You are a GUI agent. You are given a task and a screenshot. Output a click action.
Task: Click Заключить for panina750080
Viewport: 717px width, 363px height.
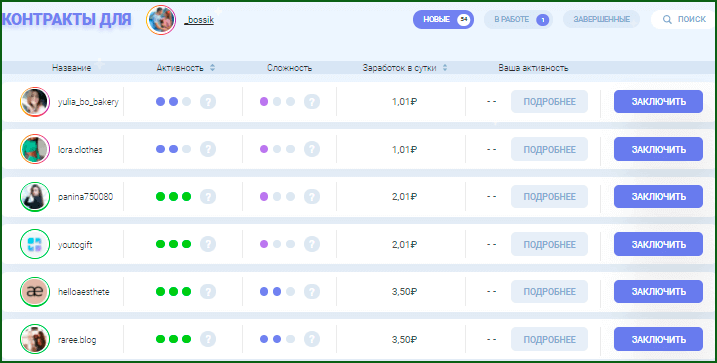click(x=658, y=197)
